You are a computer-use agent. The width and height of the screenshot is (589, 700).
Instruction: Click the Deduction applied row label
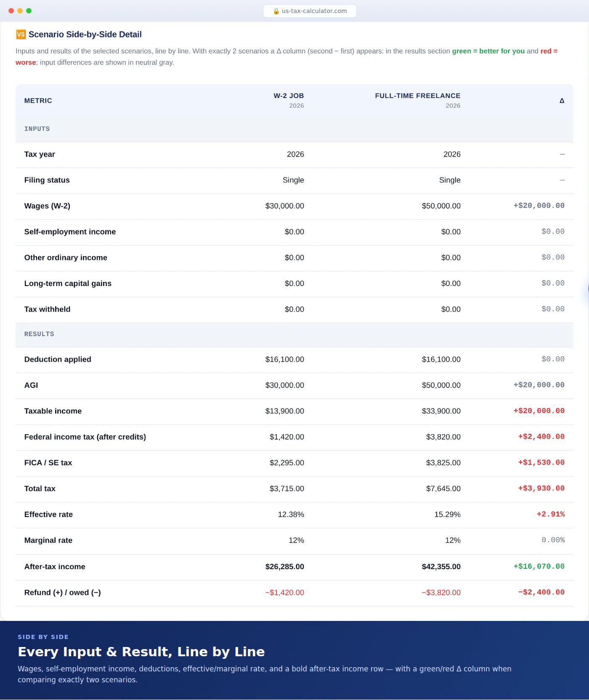point(58,359)
